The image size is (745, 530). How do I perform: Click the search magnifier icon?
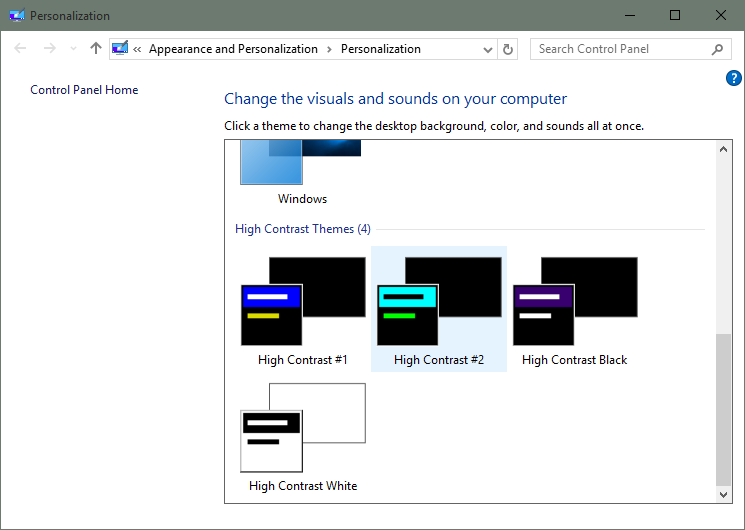click(717, 49)
